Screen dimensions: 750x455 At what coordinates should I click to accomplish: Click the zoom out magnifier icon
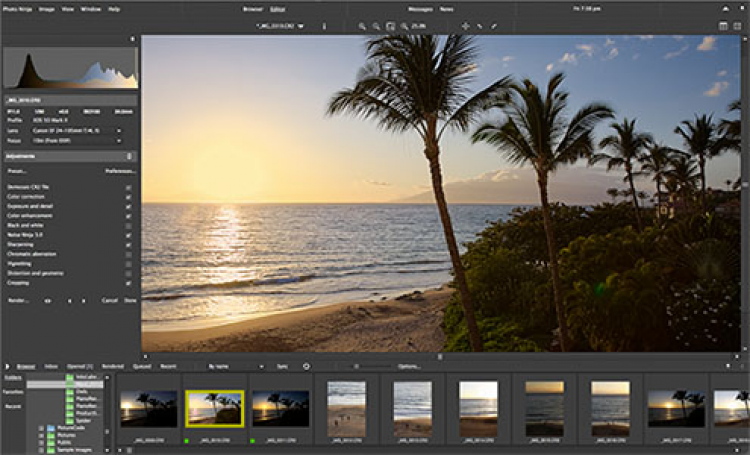tap(376, 25)
